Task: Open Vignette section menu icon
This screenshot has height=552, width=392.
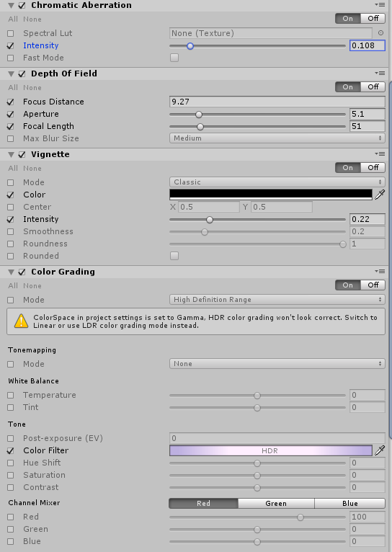Action: (x=380, y=153)
